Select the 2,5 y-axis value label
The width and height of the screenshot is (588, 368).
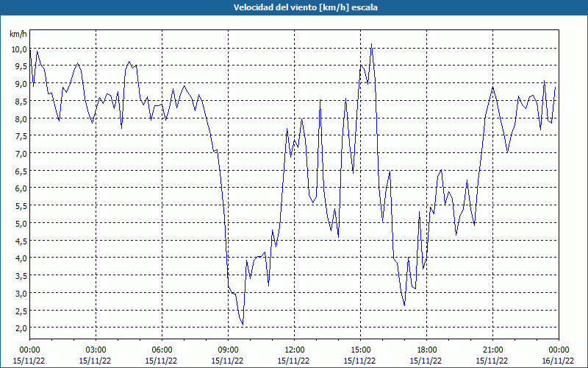pyautogui.click(x=21, y=311)
